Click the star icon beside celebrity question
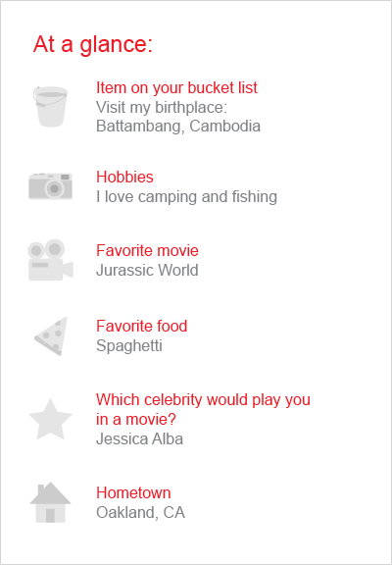The image size is (392, 565). click(50, 419)
